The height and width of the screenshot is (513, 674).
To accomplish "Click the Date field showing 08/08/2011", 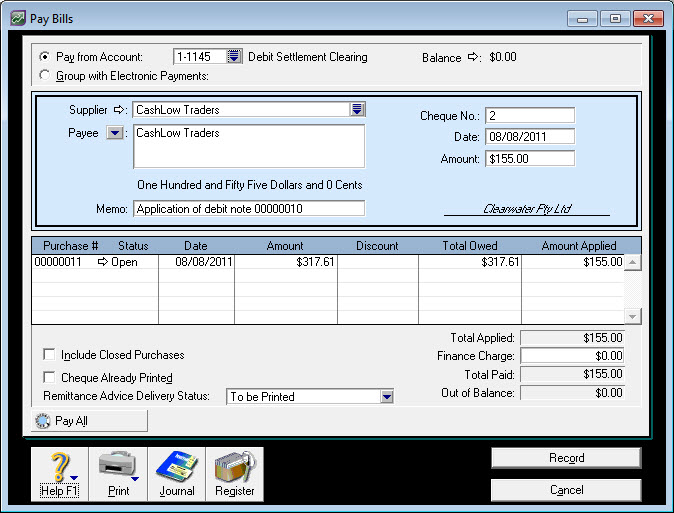I will click(x=530, y=137).
